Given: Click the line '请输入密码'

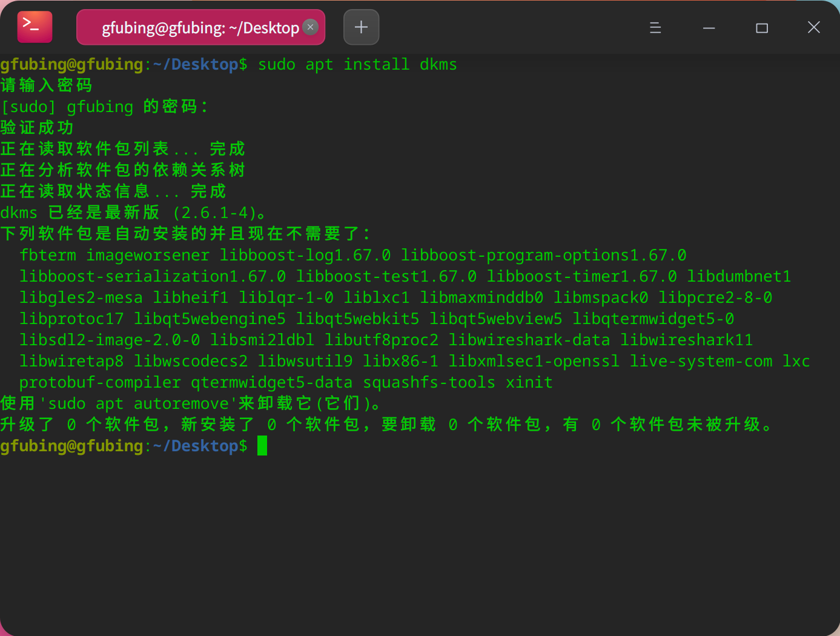Looking at the screenshot, I should 46,85.
